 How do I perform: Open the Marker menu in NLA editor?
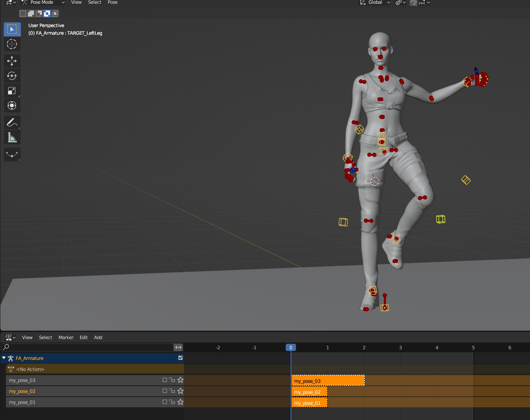point(66,337)
